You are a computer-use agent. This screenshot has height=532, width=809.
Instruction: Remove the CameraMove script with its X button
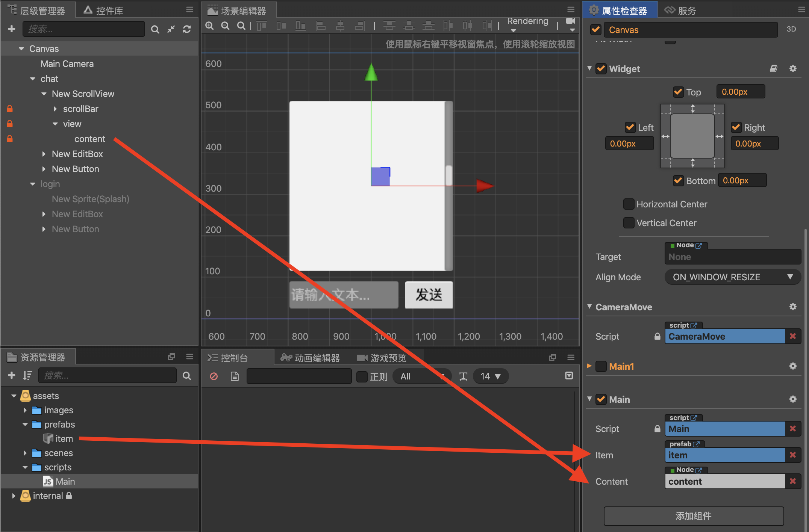click(794, 336)
